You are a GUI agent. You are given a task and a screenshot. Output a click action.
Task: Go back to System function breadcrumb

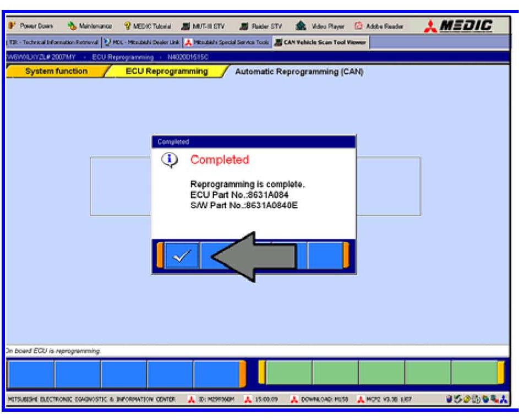(57, 72)
